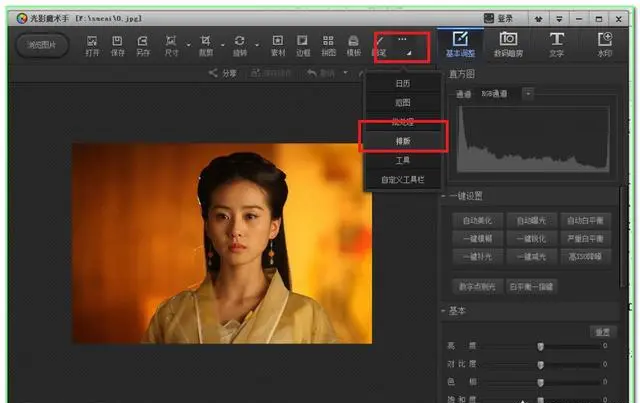Switch to the 基本调整 basic adjust tab
Image resolution: width=640 pixels, height=403 pixels.
tap(460, 45)
